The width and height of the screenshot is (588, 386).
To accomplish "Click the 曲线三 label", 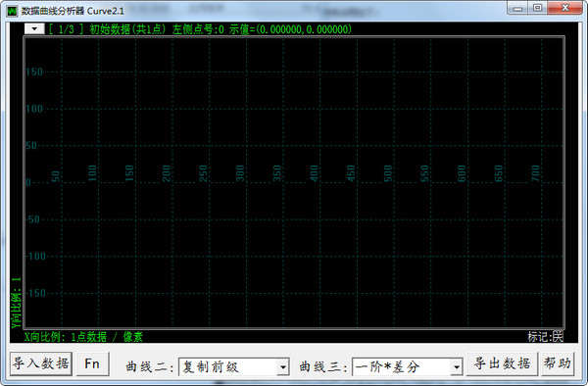I will tap(322, 366).
